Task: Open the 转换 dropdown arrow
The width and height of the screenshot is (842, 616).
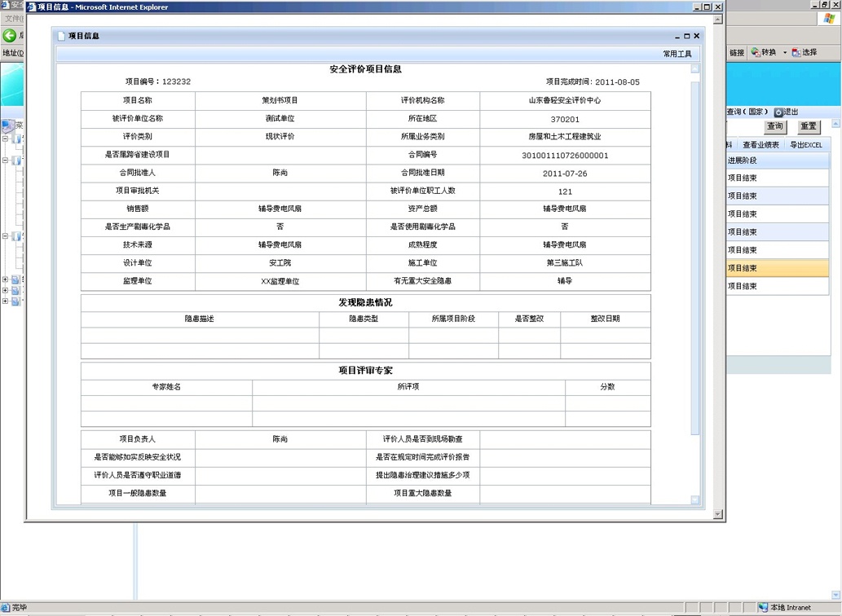Action: (785, 53)
